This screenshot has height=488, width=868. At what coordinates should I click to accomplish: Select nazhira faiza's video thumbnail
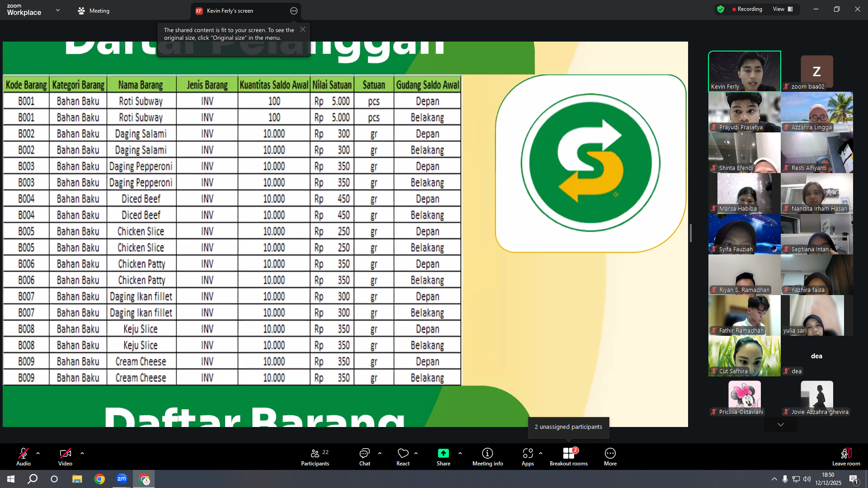[x=817, y=275]
